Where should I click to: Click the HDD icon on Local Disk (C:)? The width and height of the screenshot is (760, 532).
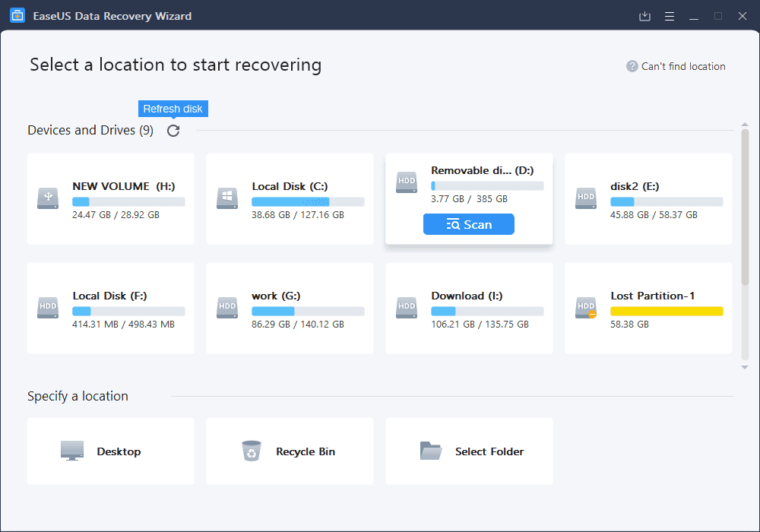pos(226,199)
